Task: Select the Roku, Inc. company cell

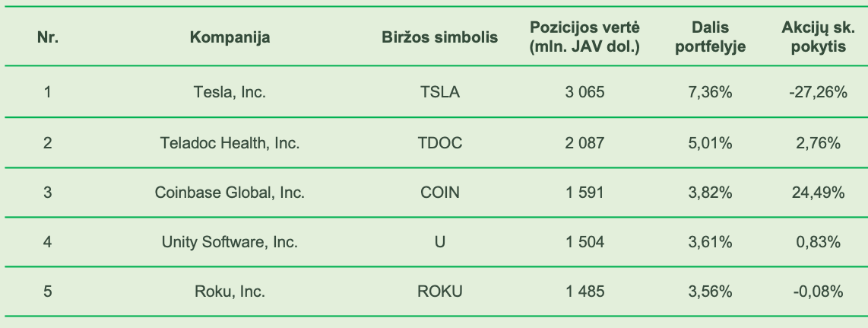Action: [x=230, y=291]
